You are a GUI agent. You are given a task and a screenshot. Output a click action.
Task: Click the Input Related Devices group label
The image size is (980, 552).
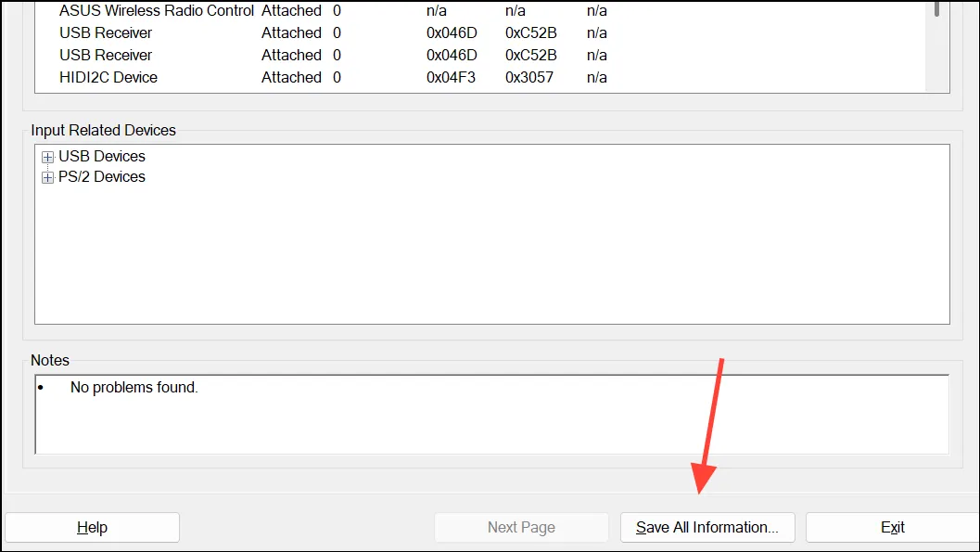[x=103, y=130]
